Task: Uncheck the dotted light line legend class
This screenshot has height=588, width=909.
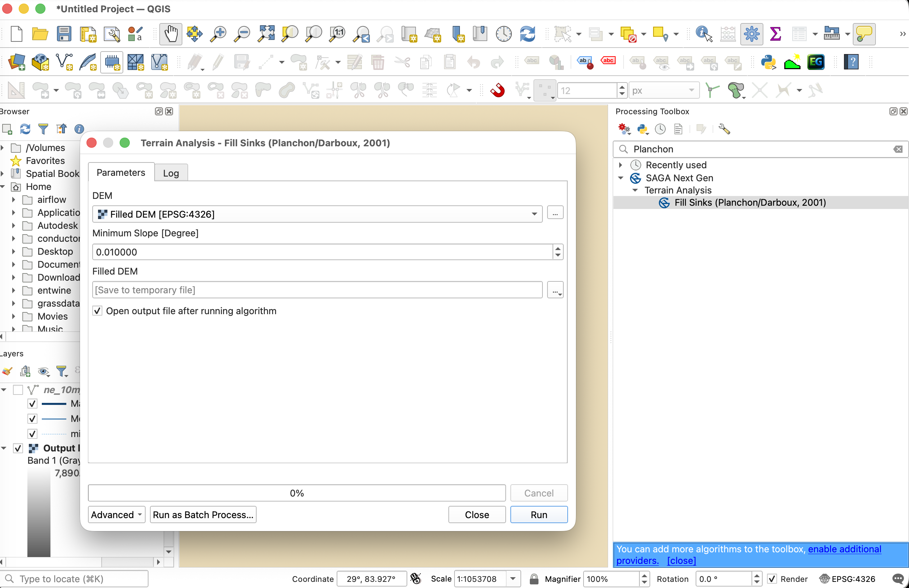Action: pos(32,434)
